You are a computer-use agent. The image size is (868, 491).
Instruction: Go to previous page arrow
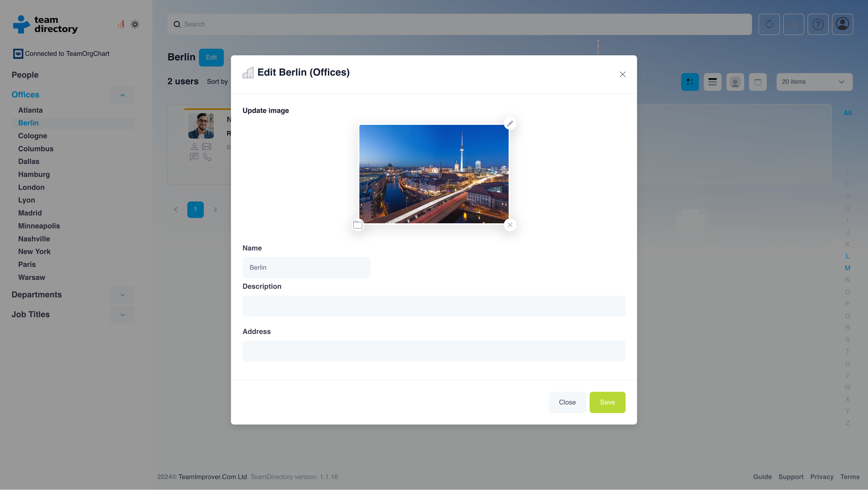click(176, 210)
